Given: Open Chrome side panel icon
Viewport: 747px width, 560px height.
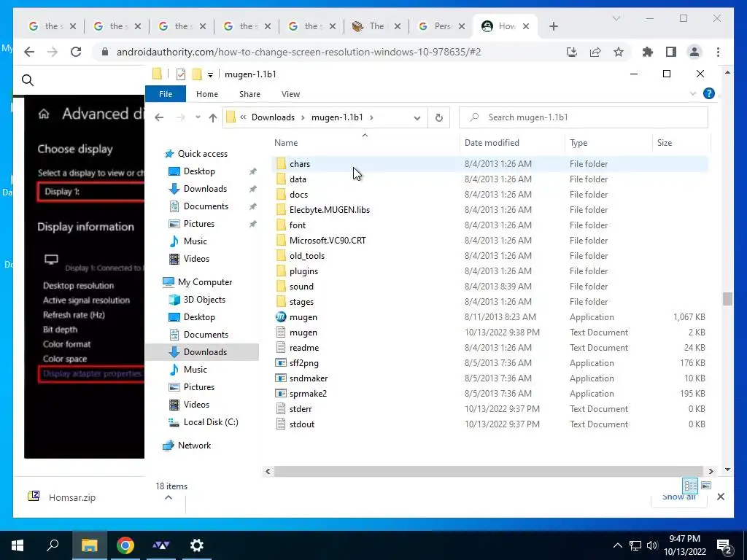Looking at the screenshot, I should [671, 52].
